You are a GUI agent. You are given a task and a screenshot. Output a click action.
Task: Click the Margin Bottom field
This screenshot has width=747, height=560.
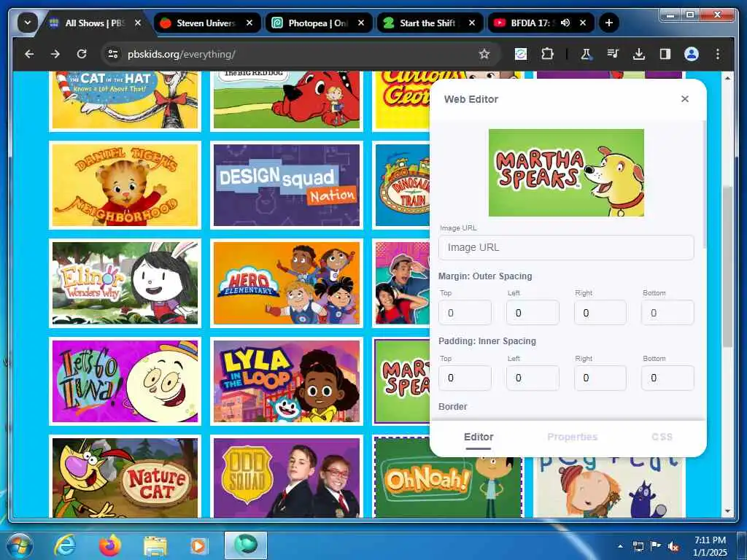668,313
